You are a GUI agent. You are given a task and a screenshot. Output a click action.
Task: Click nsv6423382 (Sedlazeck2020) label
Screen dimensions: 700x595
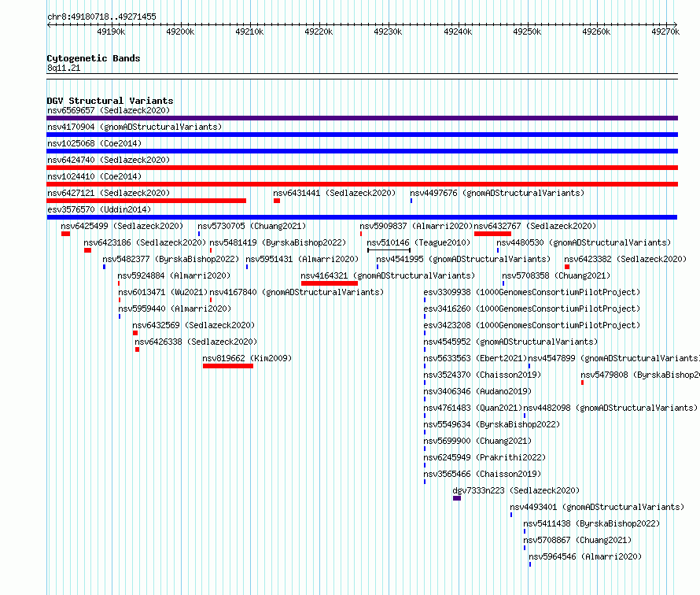click(x=625, y=259)
